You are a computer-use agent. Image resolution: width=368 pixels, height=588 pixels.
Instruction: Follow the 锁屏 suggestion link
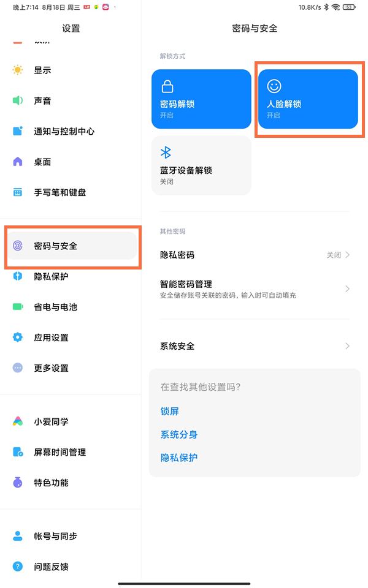click(x=170, y=412)
